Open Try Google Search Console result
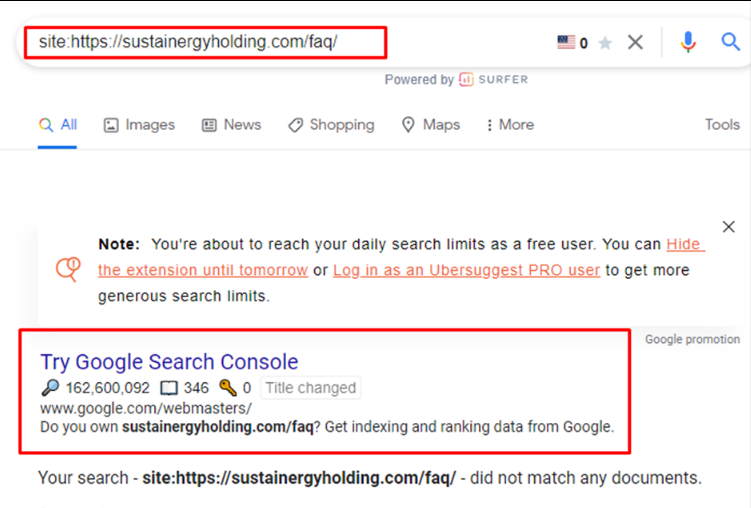 click(169, 362)
